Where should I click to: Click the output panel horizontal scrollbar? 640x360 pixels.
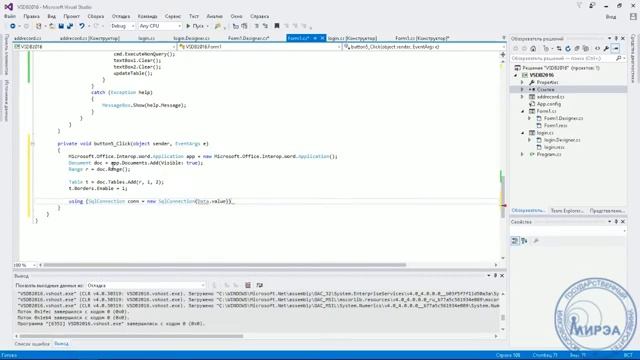click(x=131, y=336)
